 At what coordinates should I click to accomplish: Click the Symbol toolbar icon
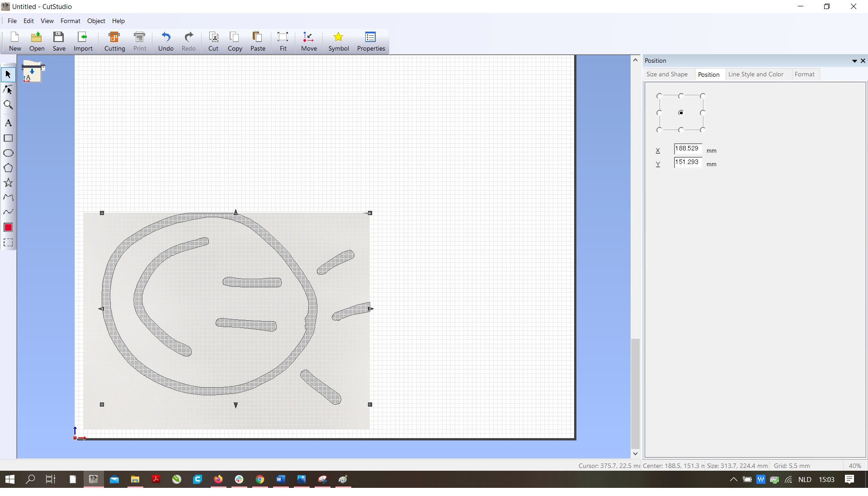[x=338, y=42]
